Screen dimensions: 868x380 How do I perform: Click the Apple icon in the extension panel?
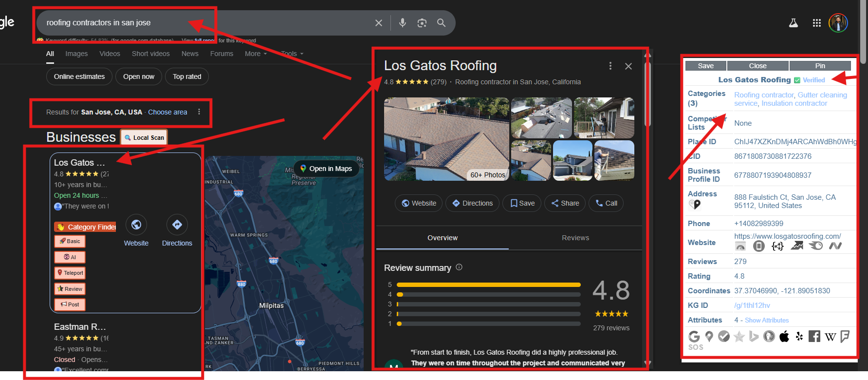[784, 336]
